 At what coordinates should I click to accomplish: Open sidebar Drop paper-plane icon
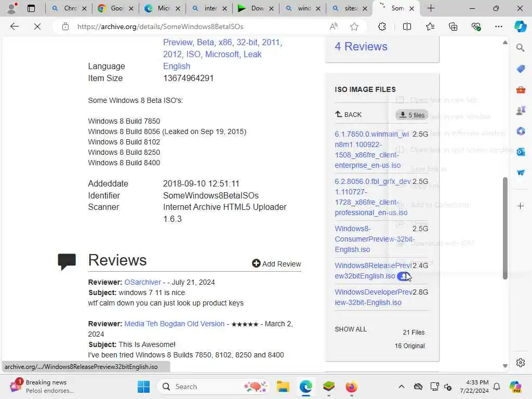(x=521, y=172)
